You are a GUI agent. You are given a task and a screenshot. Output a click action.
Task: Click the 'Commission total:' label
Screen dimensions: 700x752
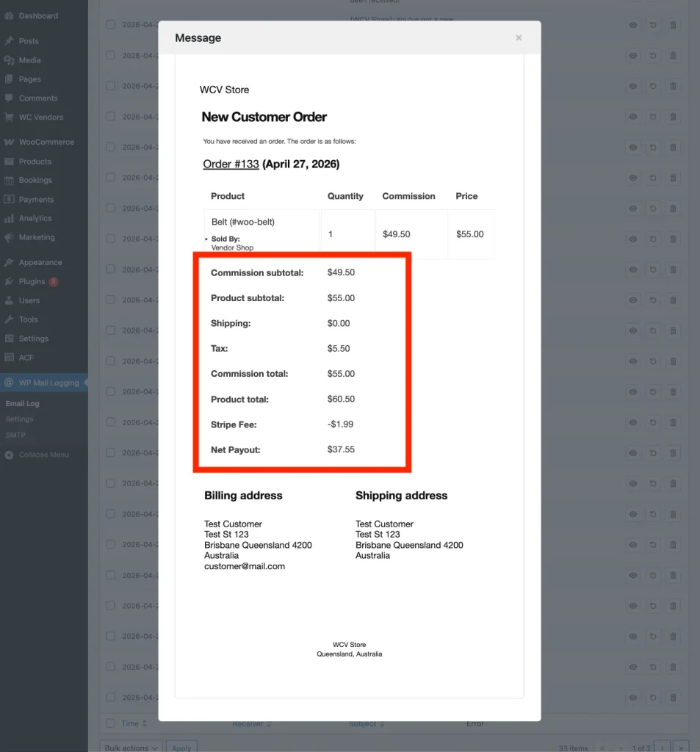(x=250, y=374)
